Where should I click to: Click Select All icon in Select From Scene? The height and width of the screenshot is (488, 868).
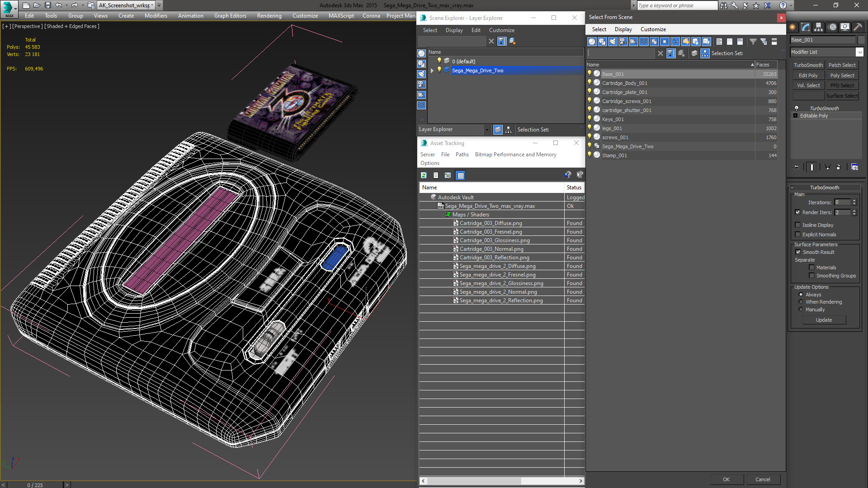point(719,42)
